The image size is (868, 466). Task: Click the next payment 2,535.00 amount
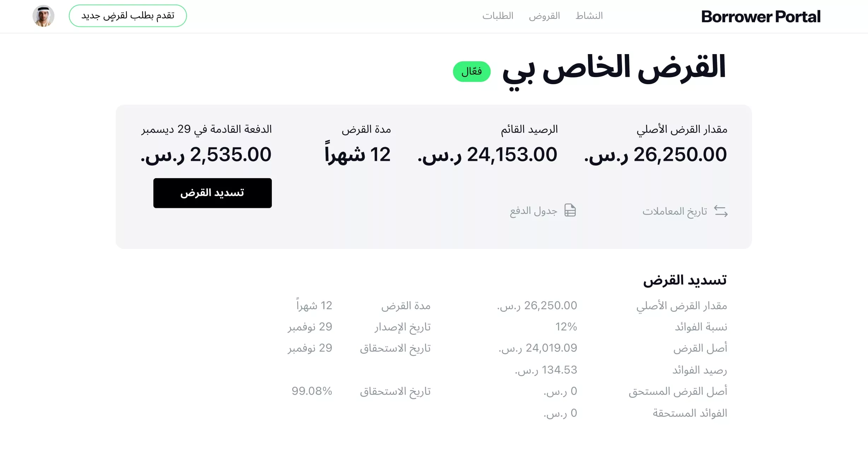pos(206,155)
